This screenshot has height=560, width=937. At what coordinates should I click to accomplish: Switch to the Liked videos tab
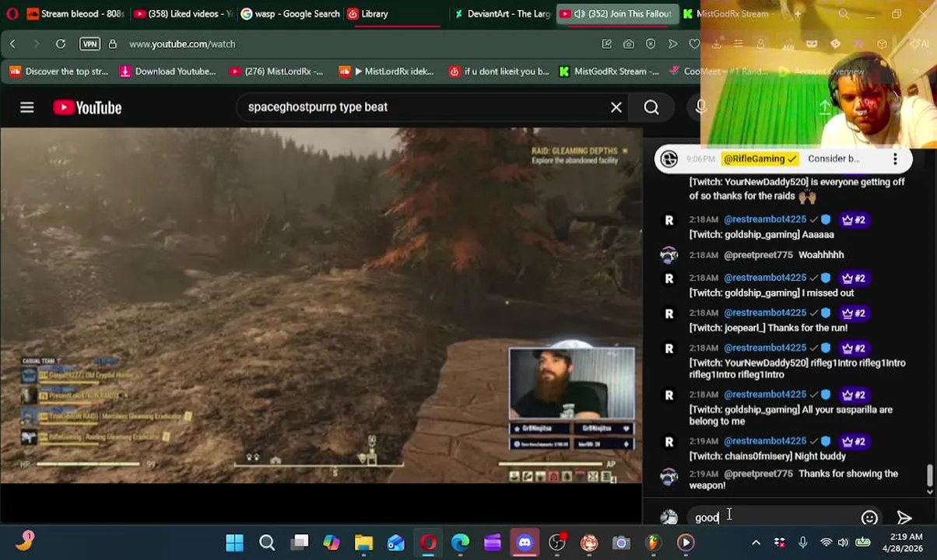pyautogui.click(x=182, y=14)
